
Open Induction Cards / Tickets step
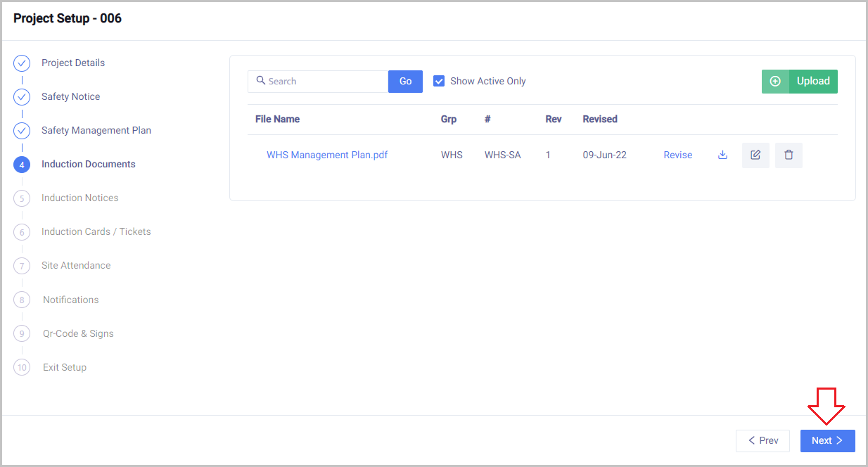click(96, 231)
